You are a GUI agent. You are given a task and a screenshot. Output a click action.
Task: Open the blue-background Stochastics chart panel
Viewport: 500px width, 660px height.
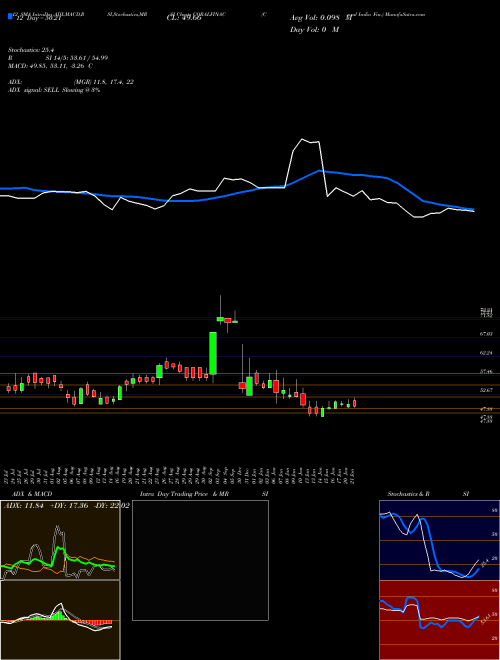pos(439,540)
